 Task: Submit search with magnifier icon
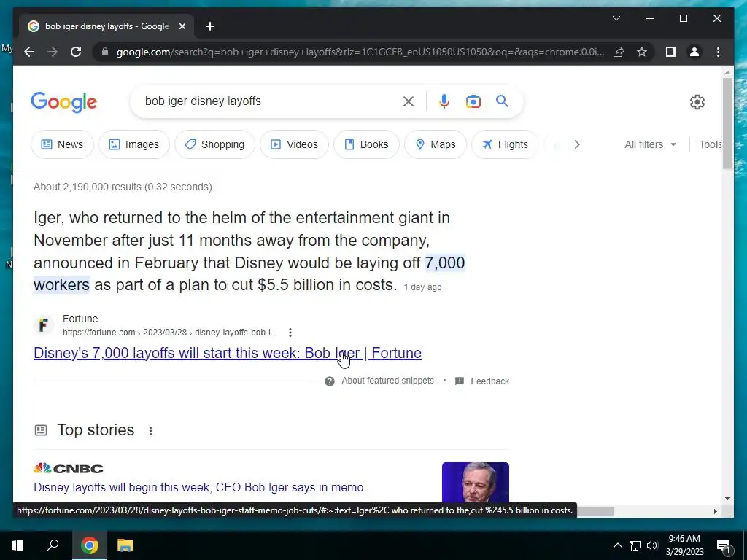(502, 101)
